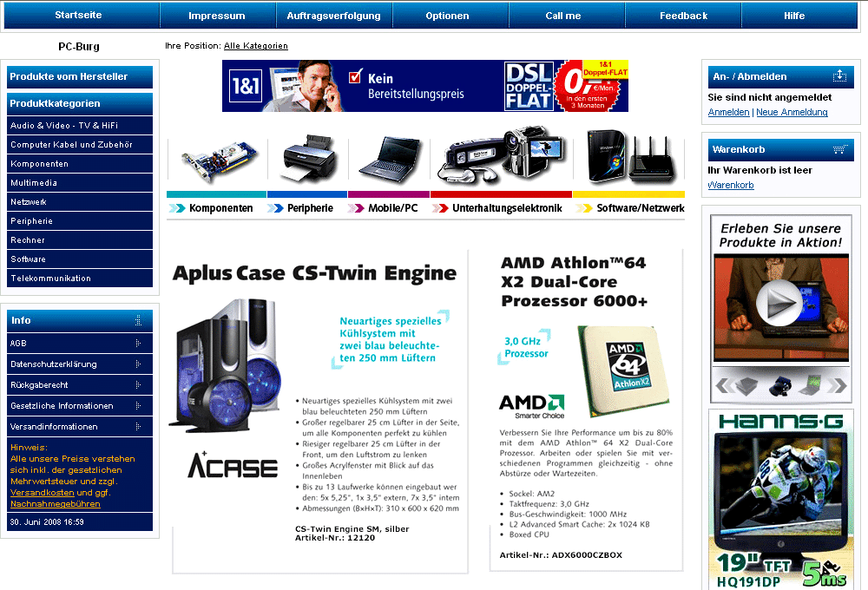
Task: Select Call me in top navigation
Action: coord(563,16)
